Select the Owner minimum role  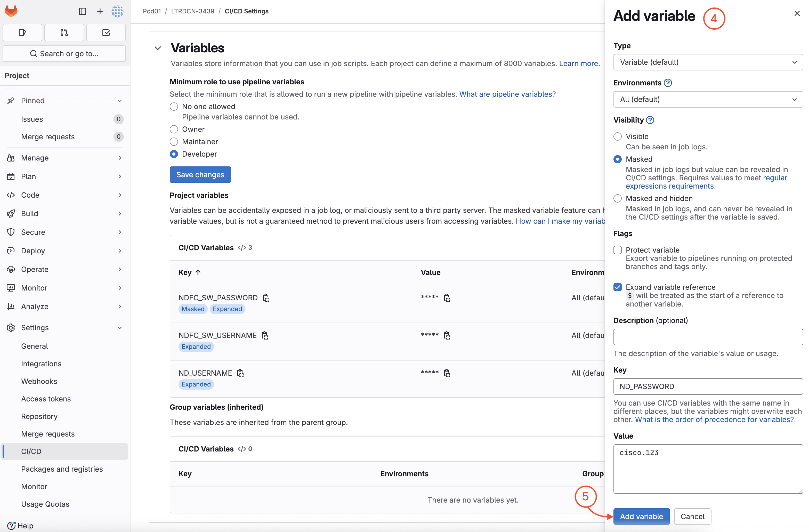pyautogui.click(x=174, y=129)
